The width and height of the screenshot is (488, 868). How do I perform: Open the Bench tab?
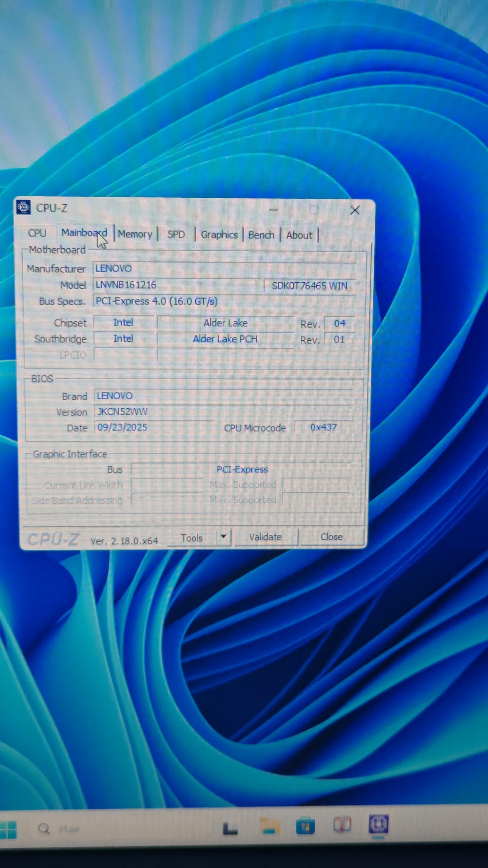261,235
